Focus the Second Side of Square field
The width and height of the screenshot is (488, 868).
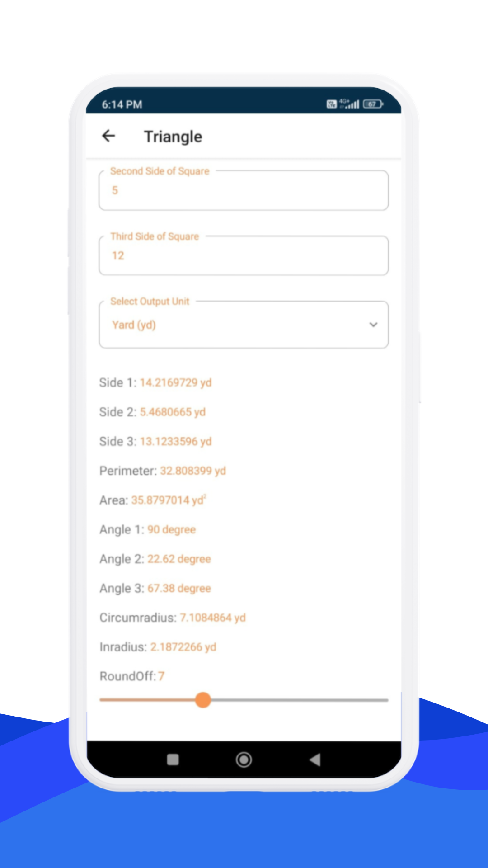pos(243,190)
